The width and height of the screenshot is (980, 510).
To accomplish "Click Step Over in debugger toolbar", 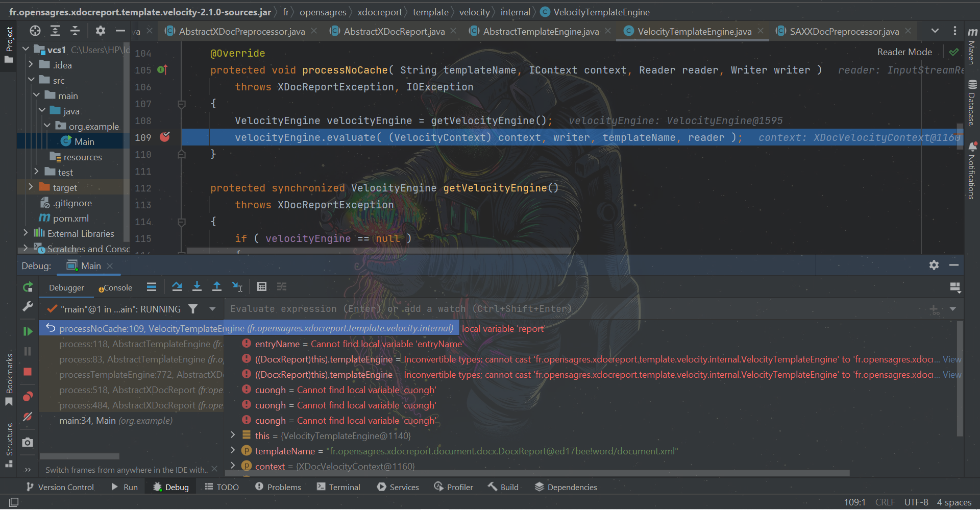I will click(x=177, y=287).
